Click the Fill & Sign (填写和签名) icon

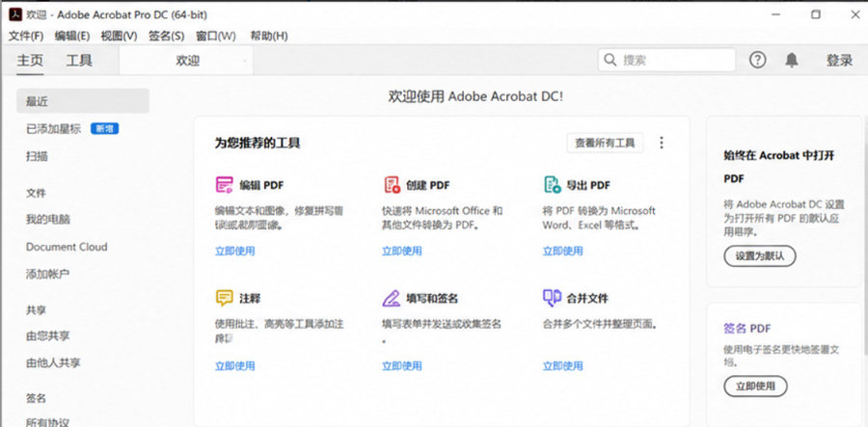click(x=392, y=298)
